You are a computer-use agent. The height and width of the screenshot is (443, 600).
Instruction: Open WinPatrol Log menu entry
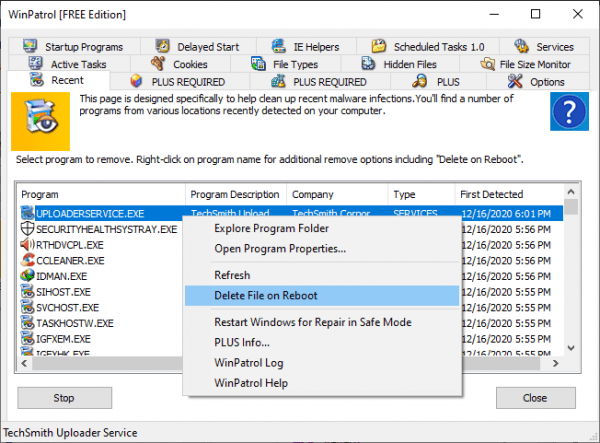(322, 363)
